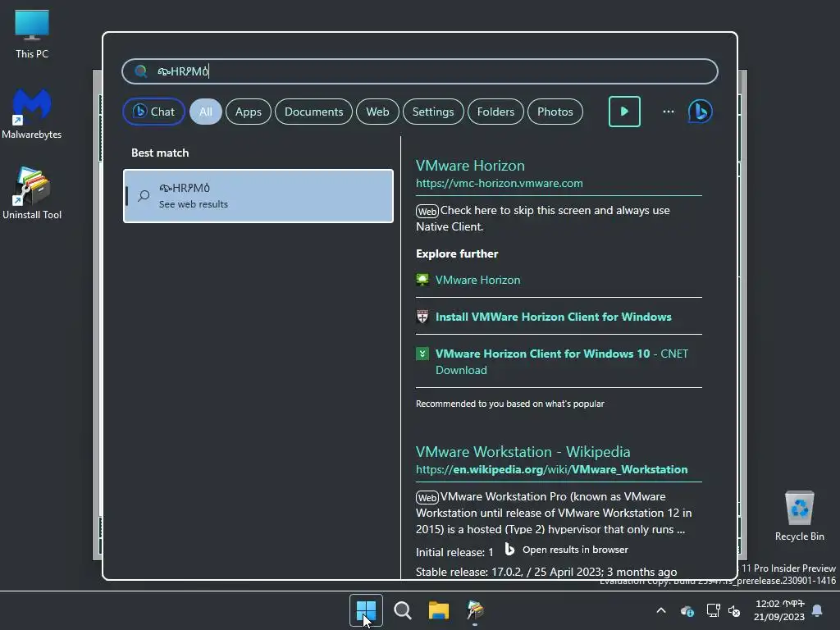The height and width of the screenshot is (630, 840).
Task: Click 'Stable release: 17.0.2' text line
Action: point(546,572)
